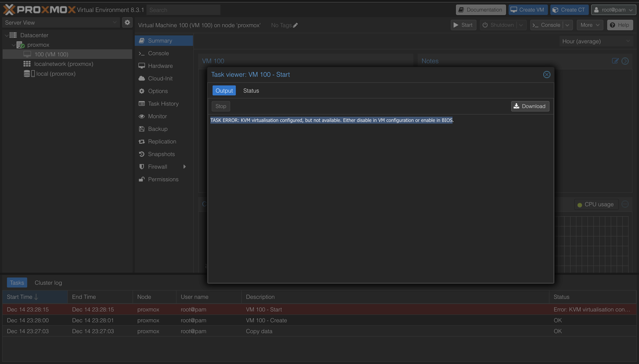
Task: Select the Copy data task row
Action: [x=319, y=331]
